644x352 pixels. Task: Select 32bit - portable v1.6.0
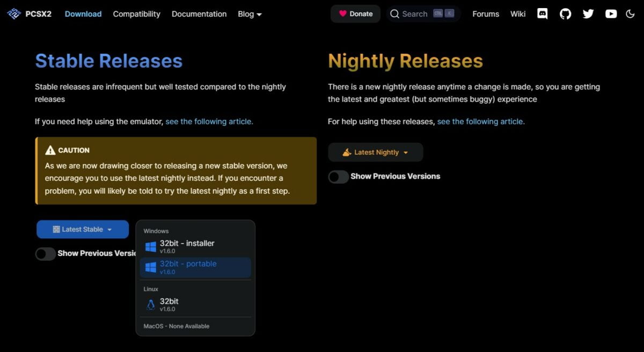(x=195, y=267)
